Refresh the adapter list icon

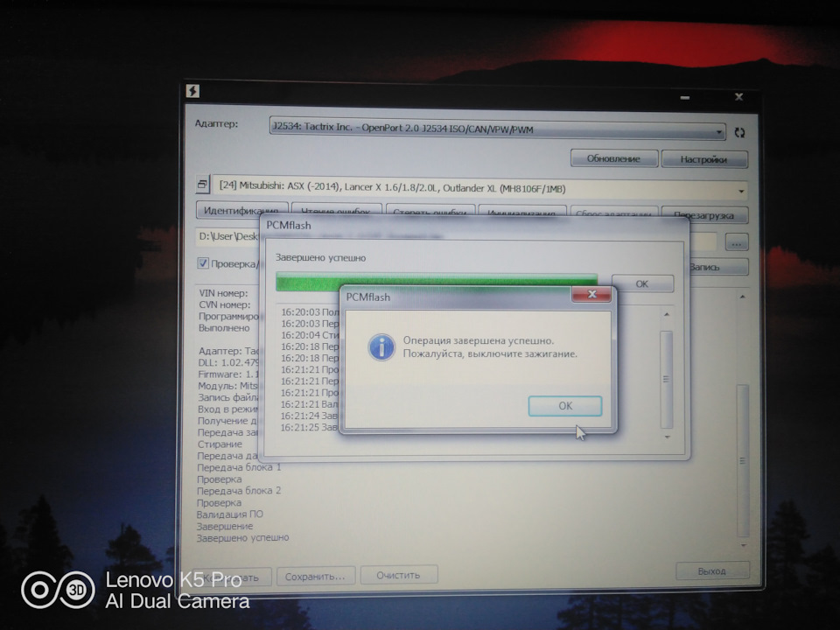(740, 132)
